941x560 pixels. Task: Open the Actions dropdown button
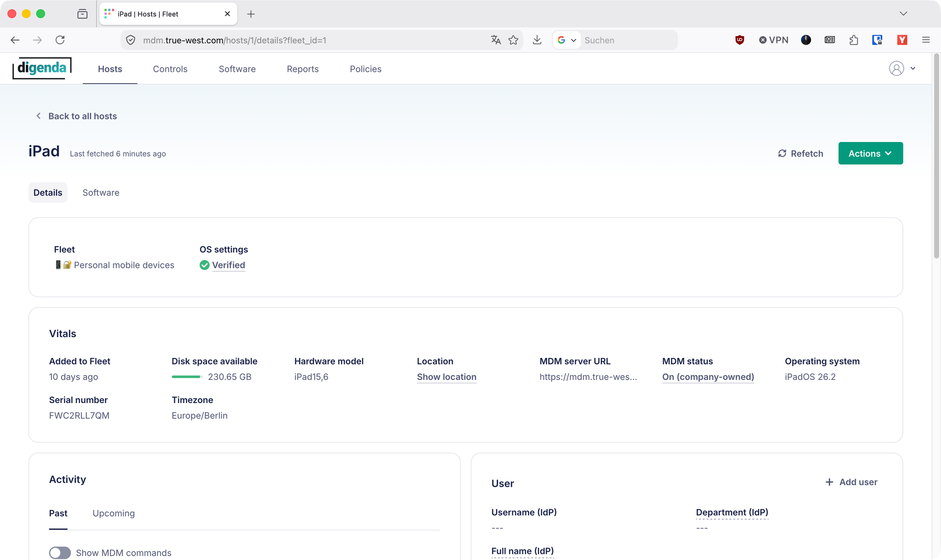pyautogui.click(x=870, y=153)
